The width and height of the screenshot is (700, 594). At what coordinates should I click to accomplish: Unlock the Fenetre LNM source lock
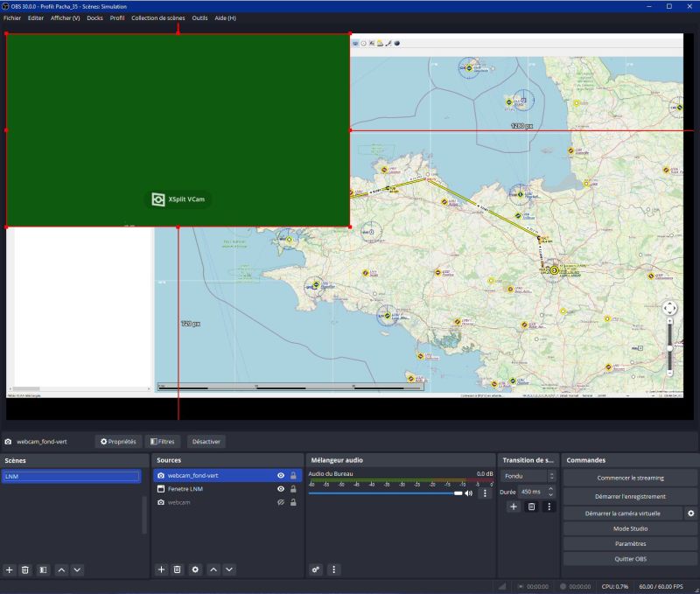click(x=293, y=489)
